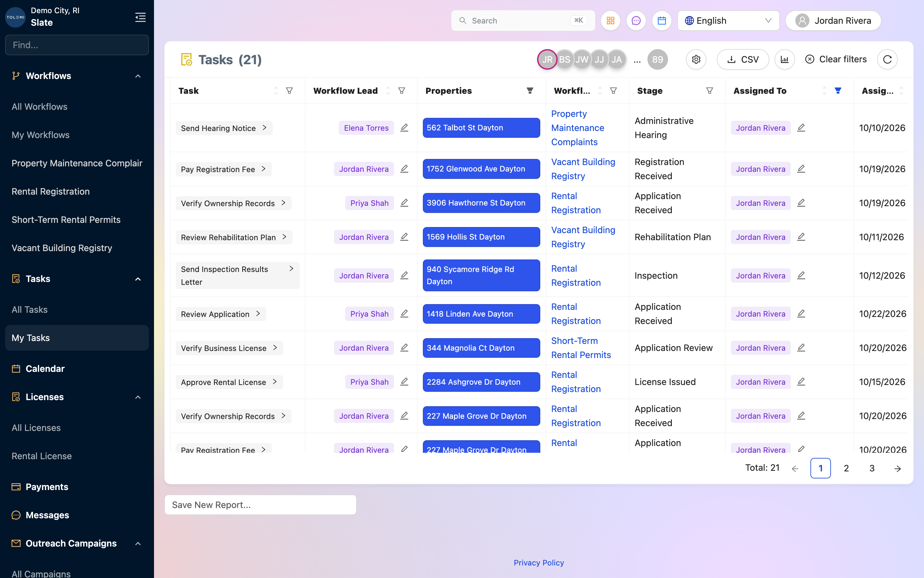Select the JW user avatar filter
The height and width of the screenshot is (578, 924).
581,60
